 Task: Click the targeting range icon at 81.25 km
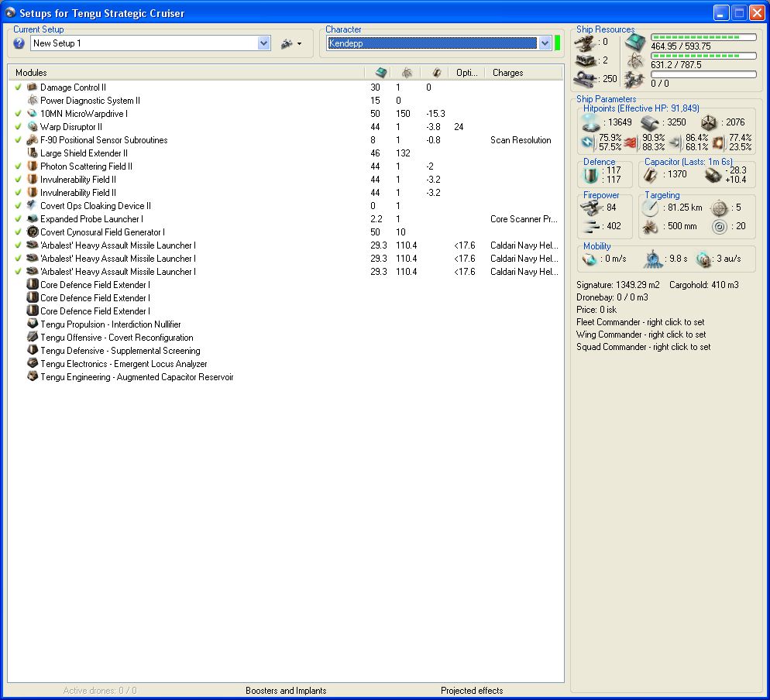(x=650, y=208)
